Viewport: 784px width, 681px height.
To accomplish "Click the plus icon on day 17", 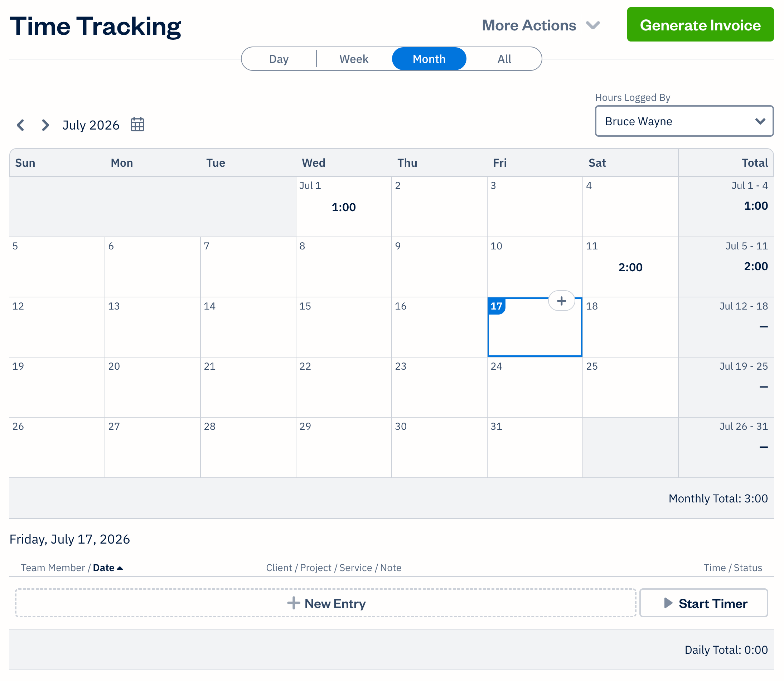I will 562,301.
